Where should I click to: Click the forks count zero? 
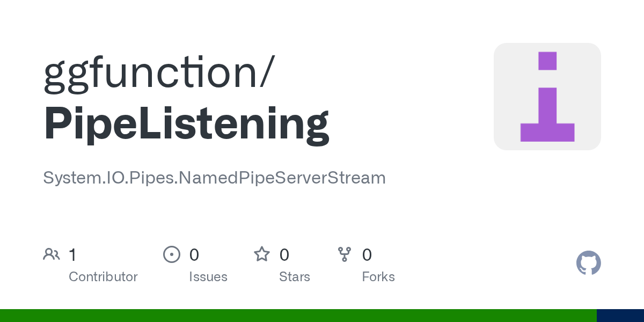tap(367, 254)
